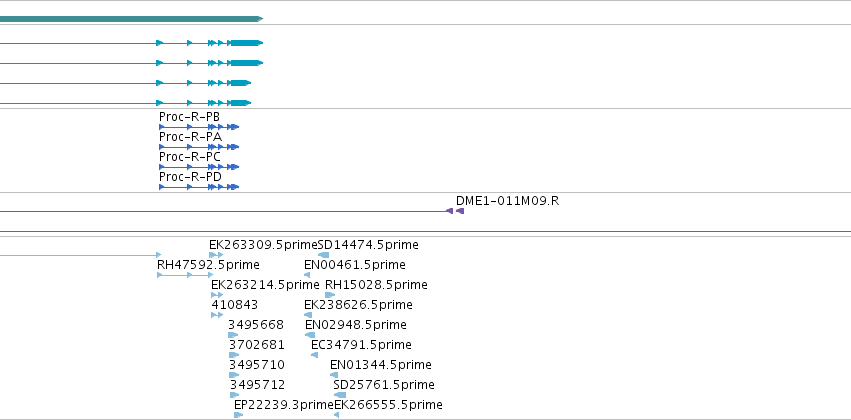Click the SD14474.5prime EST label
The height and width of the screenshot is (420, 851).
(x=368, y=245)
